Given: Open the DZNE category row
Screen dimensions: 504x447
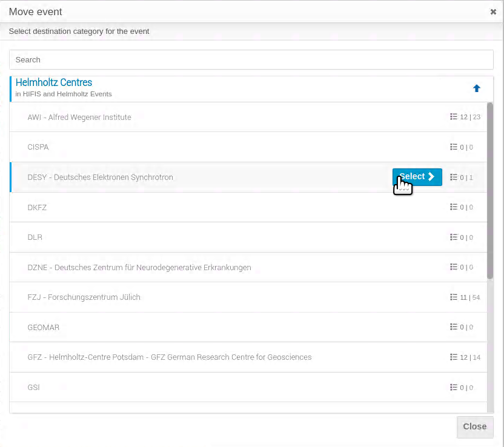Looking at the screenshot, I should click(x=248, y=267).
